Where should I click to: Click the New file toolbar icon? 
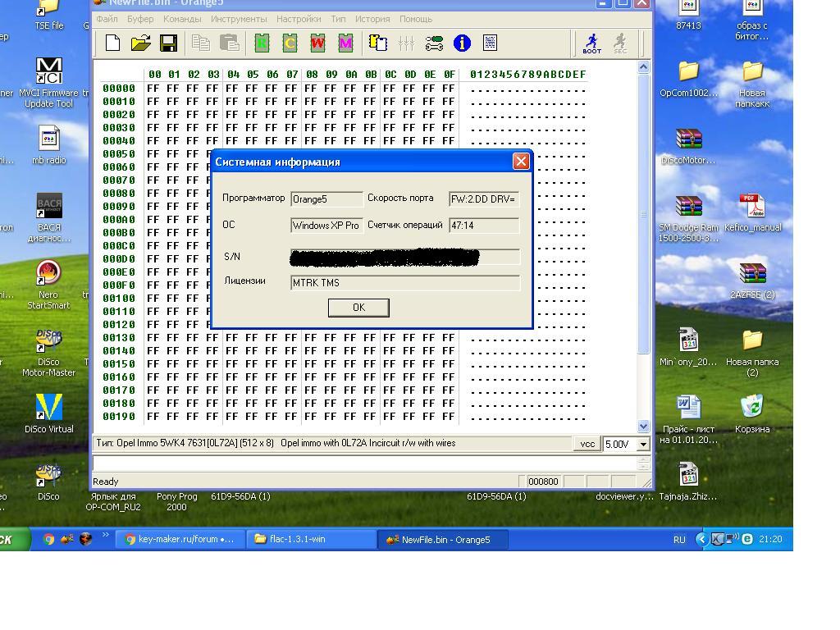112,43
